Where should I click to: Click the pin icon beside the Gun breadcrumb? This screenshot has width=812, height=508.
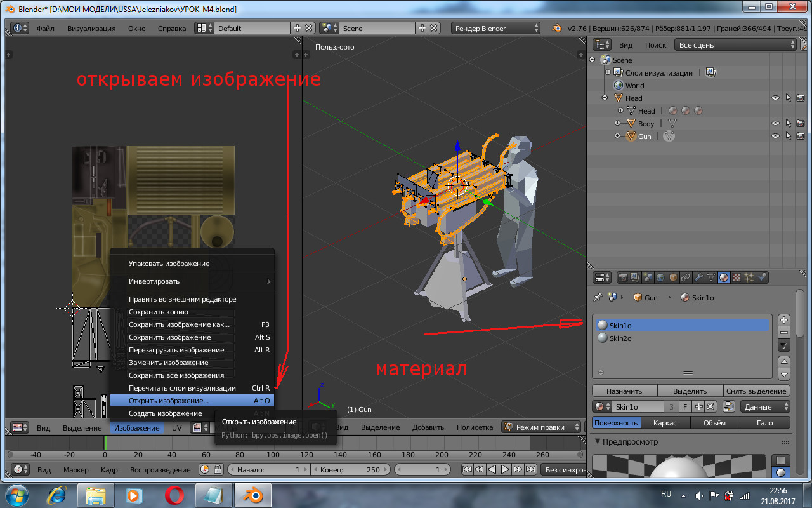click(597, 297)
